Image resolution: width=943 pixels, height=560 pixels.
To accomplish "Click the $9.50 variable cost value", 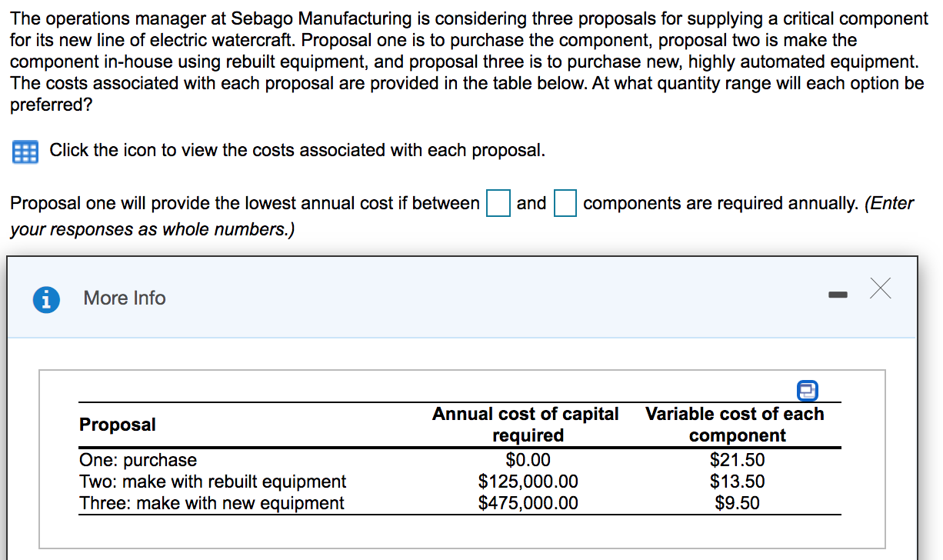I will 738,502.
